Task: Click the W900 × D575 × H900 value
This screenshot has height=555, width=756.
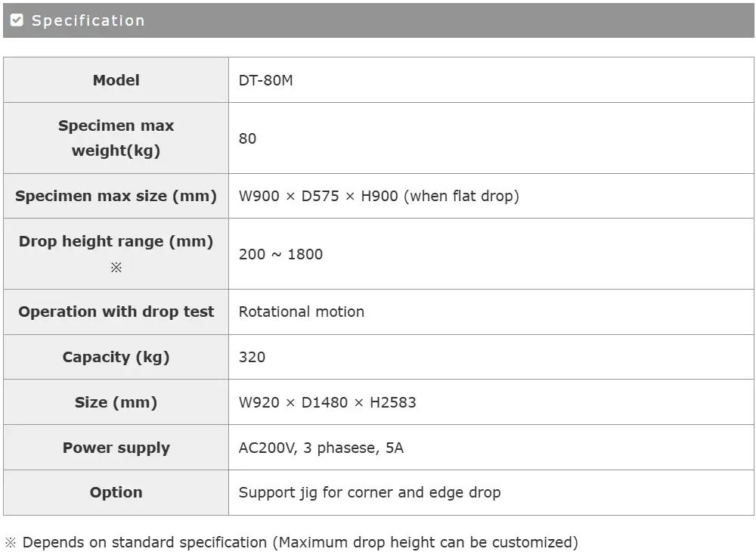Action: [x=378, y=196]
